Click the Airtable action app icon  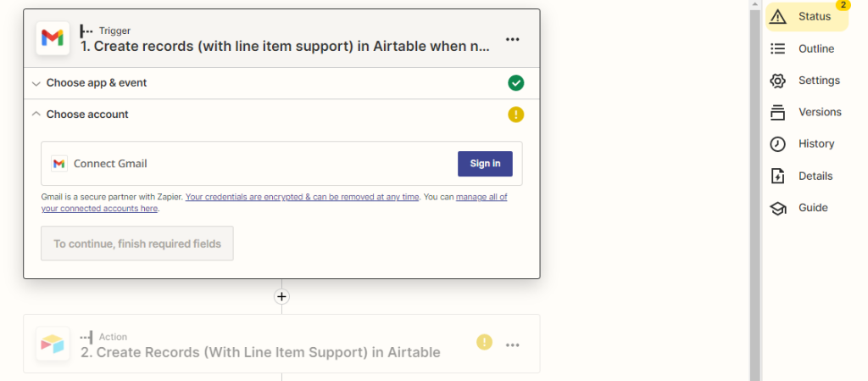point(53,344)
